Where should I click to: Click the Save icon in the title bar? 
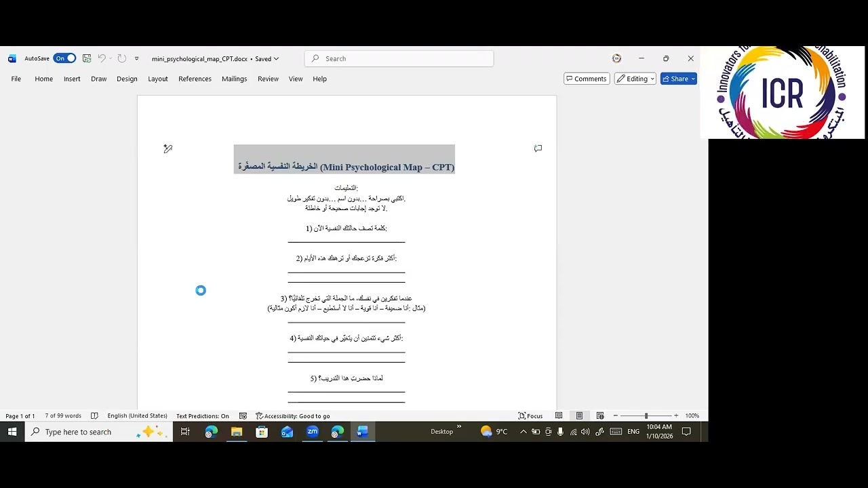tap(87, 58)
